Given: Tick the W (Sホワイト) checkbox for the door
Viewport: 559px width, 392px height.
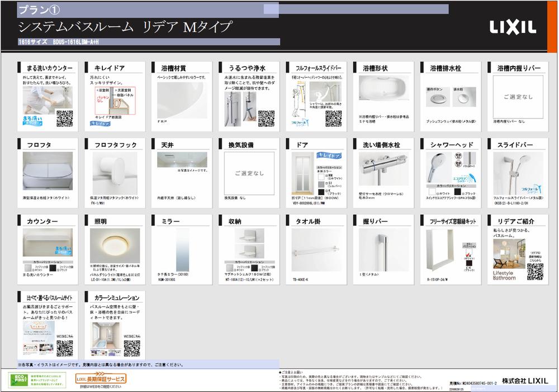Looking at the screenshot, I should (x=326, y=176).
